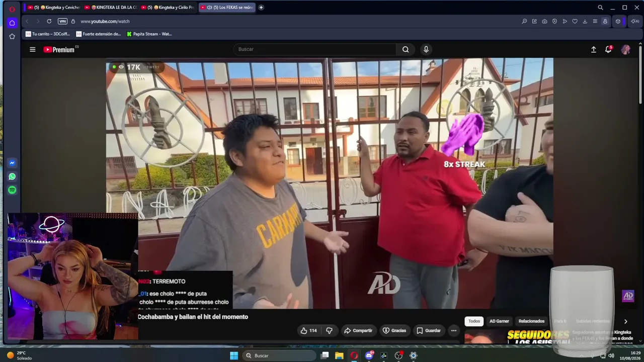Send a Gracias tip to the creator
Screen dimensions: 644x362
point(394,330)
